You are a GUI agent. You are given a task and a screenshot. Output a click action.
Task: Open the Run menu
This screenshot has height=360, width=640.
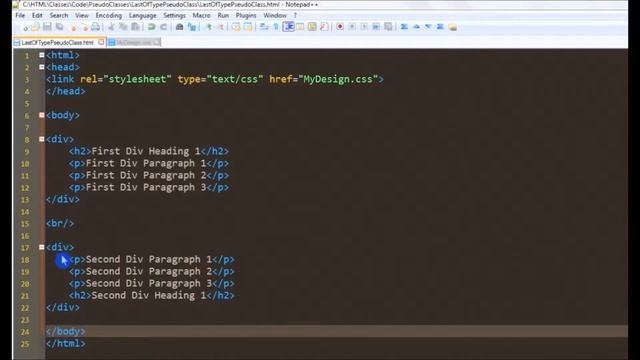tap(223, 16)
